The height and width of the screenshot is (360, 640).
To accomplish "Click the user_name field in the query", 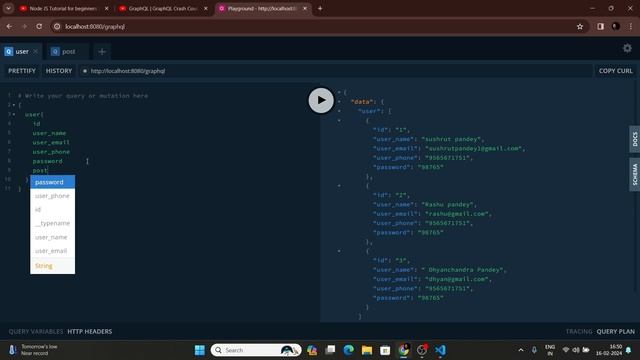I will (49, 133).
